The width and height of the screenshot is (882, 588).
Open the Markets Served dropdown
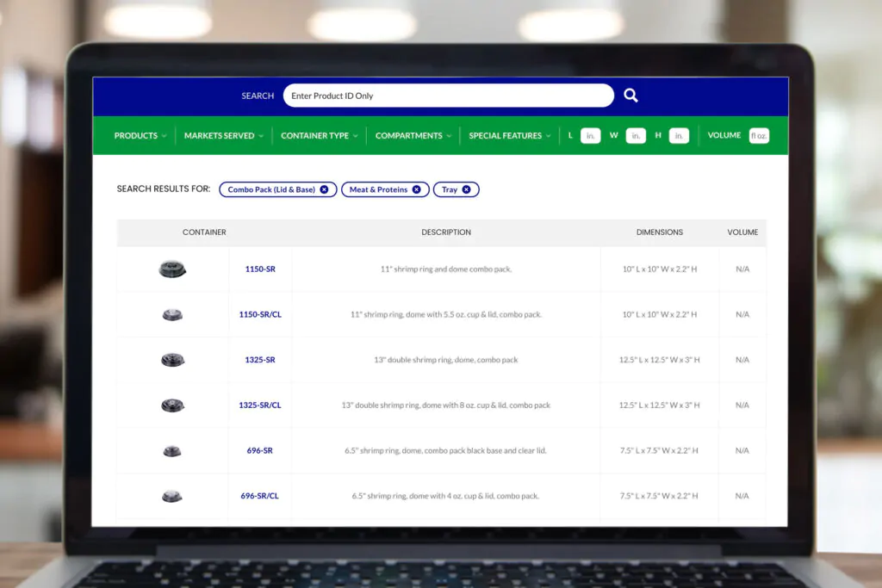tap(224, 136)
